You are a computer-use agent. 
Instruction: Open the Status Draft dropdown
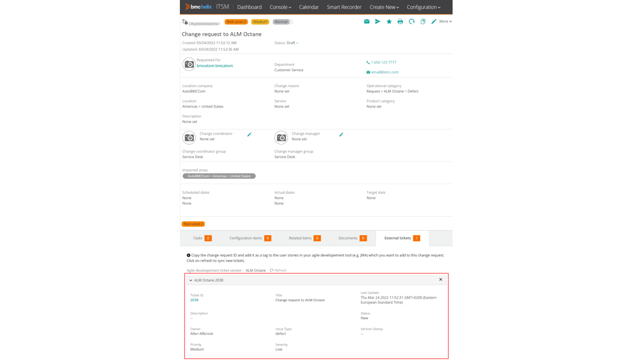click(x=292, y=43)
